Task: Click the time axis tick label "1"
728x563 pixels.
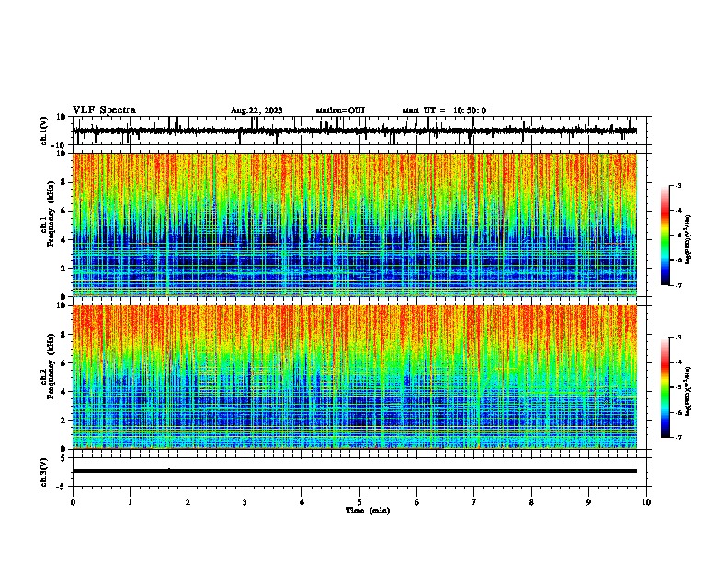Action: point(131,502)
